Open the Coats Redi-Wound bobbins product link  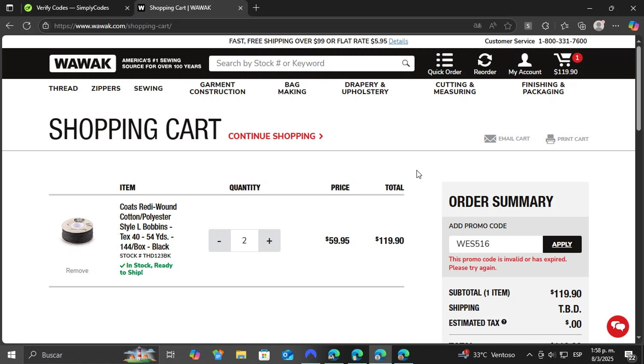[x=148, y=226]
